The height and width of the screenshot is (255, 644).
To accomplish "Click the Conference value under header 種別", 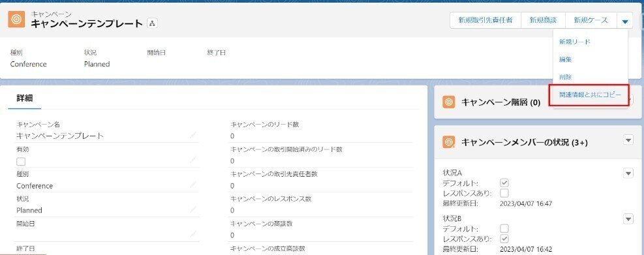I will pos(28,64).
